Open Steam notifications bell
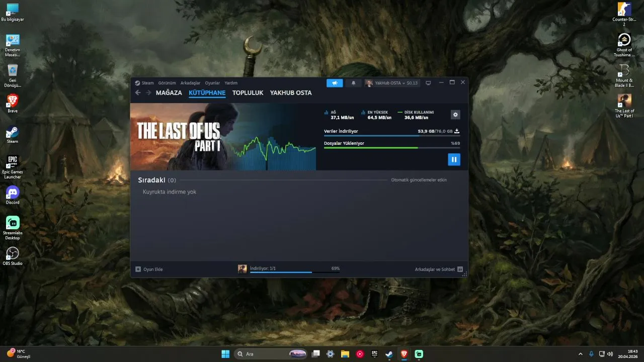The height and width of the screenshot is (362, 644). 353,83
